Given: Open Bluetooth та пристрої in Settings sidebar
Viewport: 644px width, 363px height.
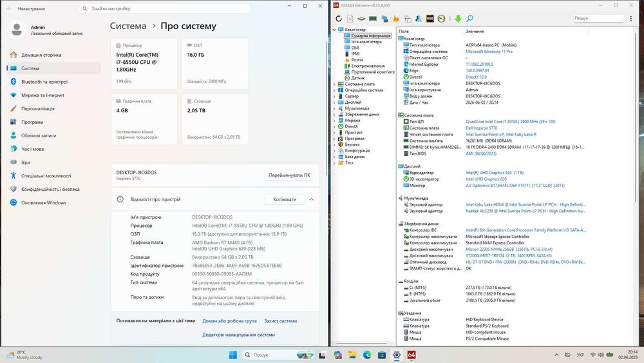Looking at the screenshot, I should [53, 82].
